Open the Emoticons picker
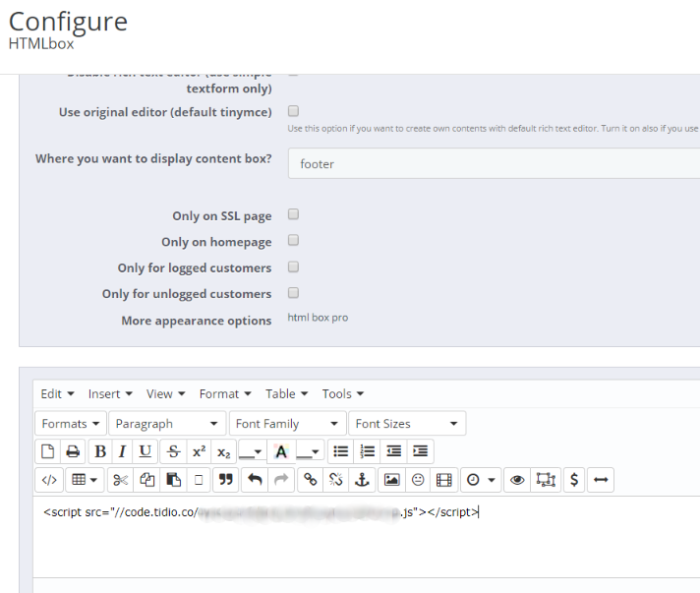This screenshot has width=700, height=593. coord(418,480)
